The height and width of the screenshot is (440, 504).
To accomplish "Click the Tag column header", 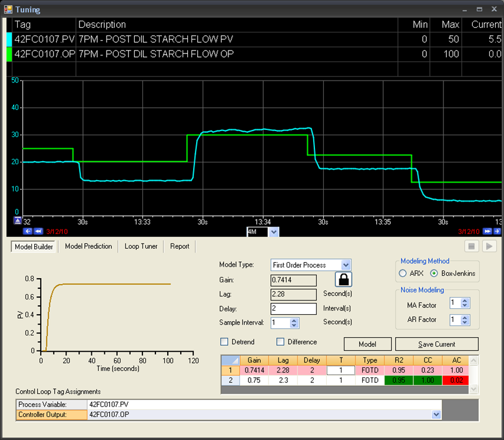I will click(44, 25).
